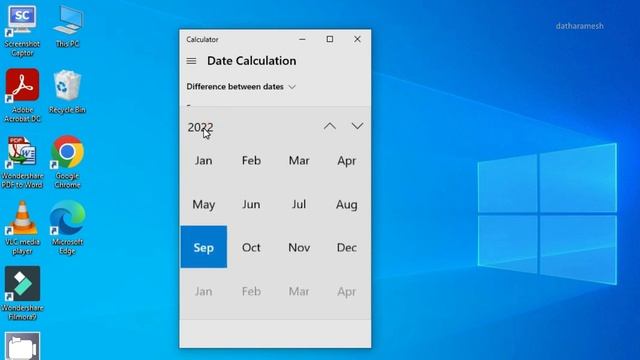Select greyed-out Apr of next year
This screenshot has height=360, width=640.
(347, 291)
